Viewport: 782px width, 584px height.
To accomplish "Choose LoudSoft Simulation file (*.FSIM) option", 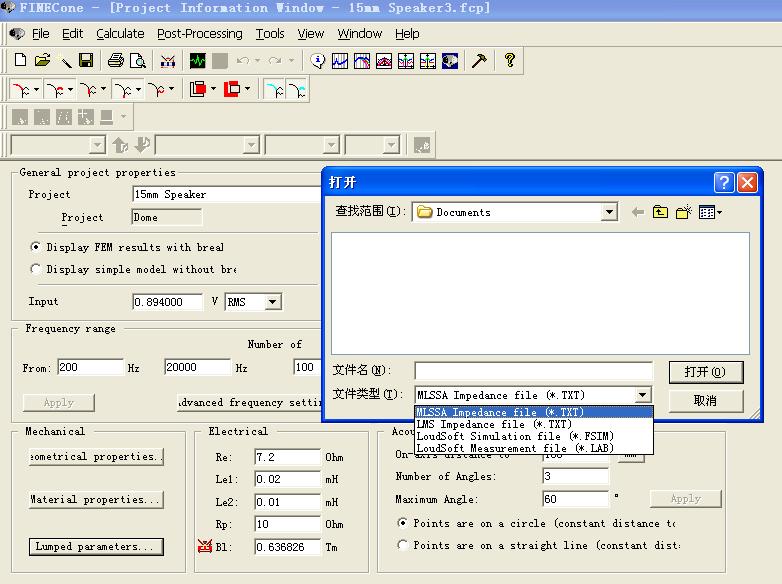I will click(515, 436).
